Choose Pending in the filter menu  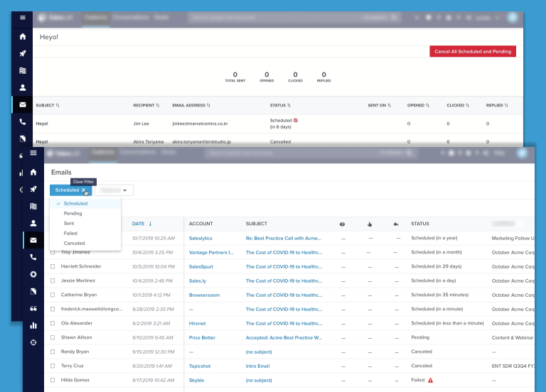[85, 213]
